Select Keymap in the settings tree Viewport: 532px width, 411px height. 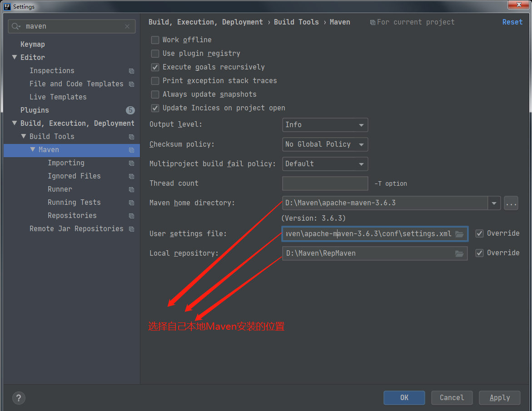point(33,45)
